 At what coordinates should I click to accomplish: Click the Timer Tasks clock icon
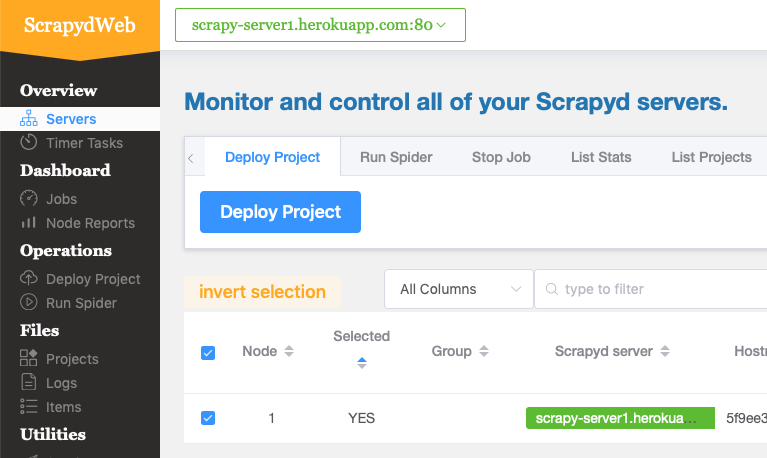28,143
